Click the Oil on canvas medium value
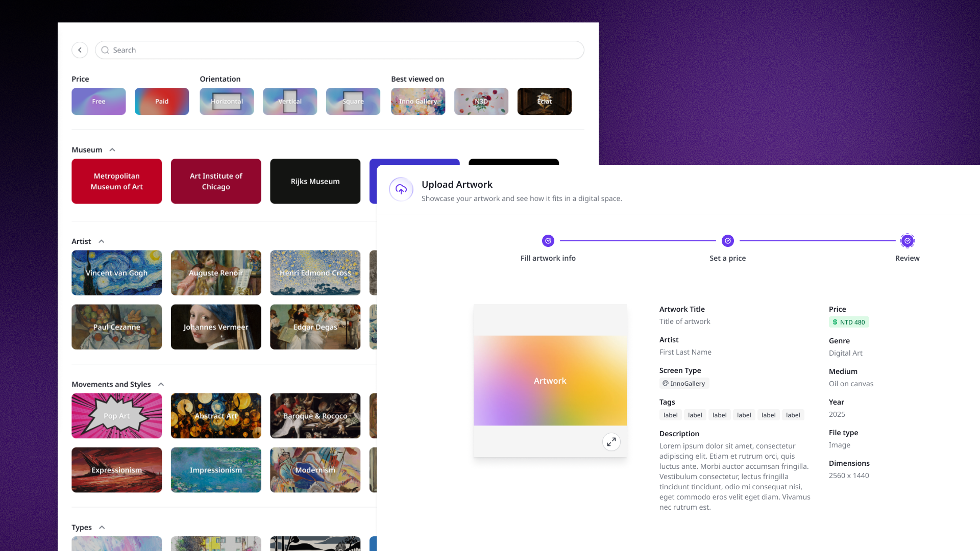 coord(851,384)
